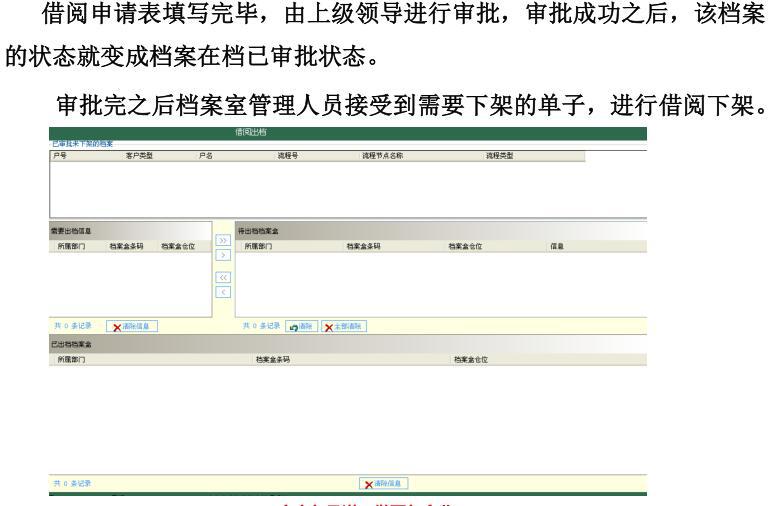Image resolution: width=782 pixels, height=506 pixels.
Task: Click the 户名 column header
Action: (205, 156)
